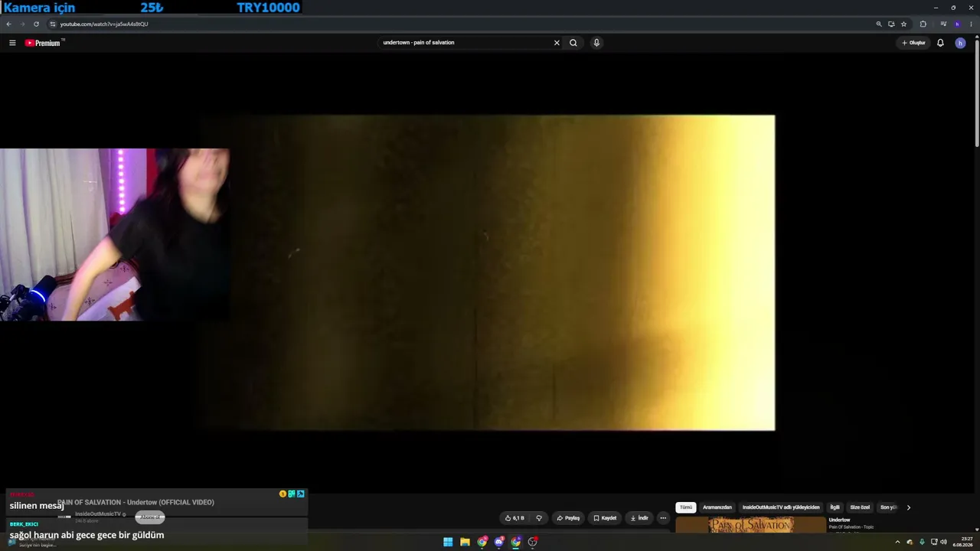Select the İlgili filter chip

pyautogui.click(x=835, y=507)
